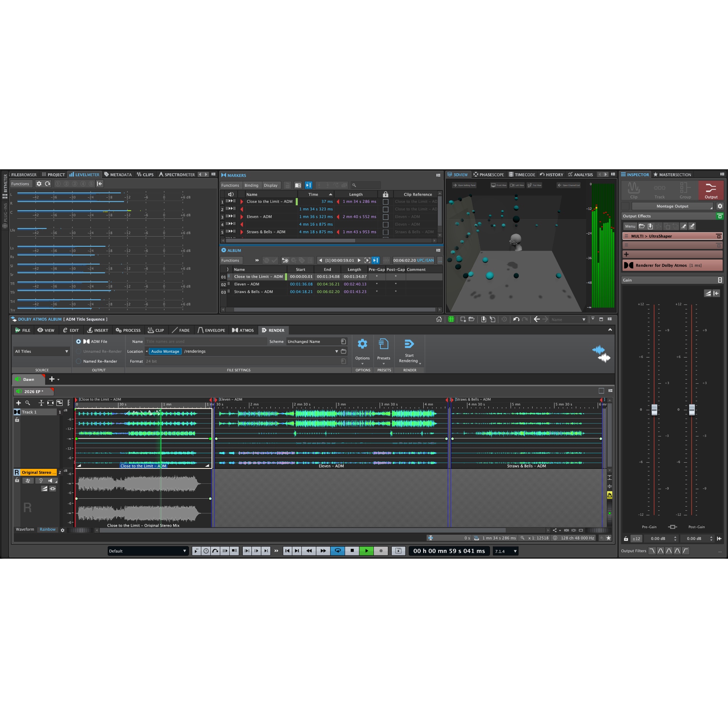Mute Track 1 using its speaker icon

(x=51, y=480)
